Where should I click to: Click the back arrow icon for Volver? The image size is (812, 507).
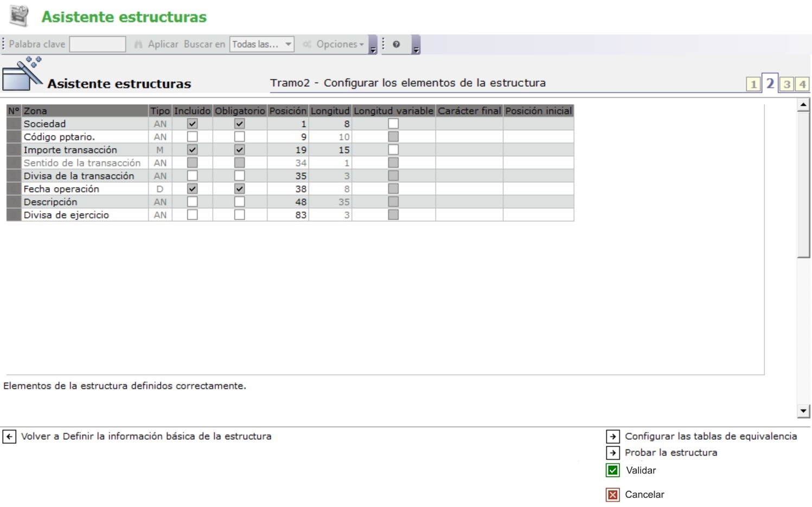[9, 437]
